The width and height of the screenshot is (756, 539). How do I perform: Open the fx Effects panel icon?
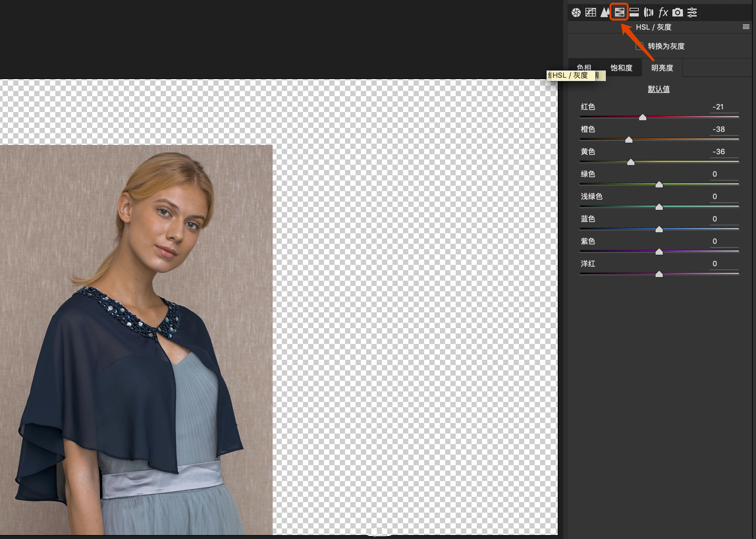click(663, 13)
